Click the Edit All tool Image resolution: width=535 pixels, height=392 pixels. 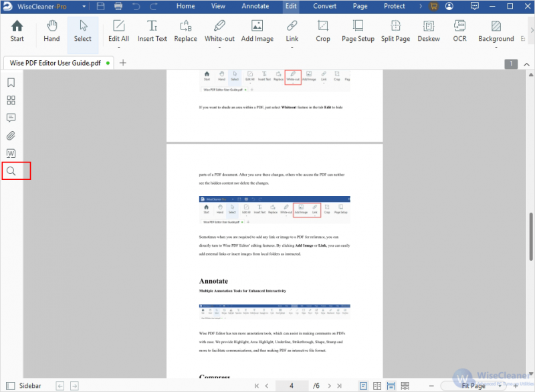pos(118,31)
